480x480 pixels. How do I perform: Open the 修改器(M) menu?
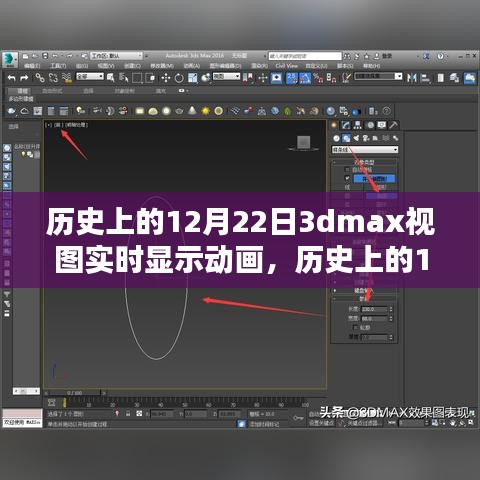162,66
